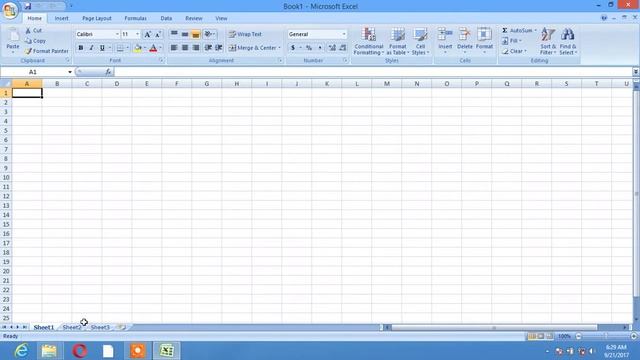
Task: Click Decrease Decimal icon
Action: coord(342,48)
